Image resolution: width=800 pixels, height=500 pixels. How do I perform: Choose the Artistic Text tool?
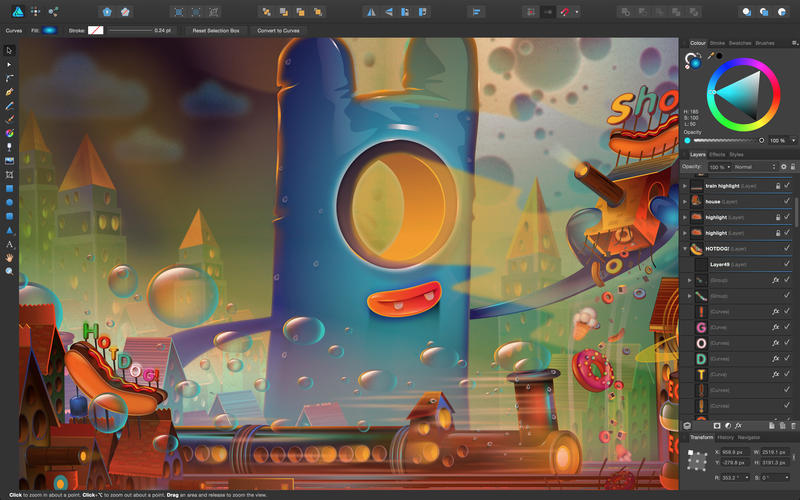(x=9, y=244)
